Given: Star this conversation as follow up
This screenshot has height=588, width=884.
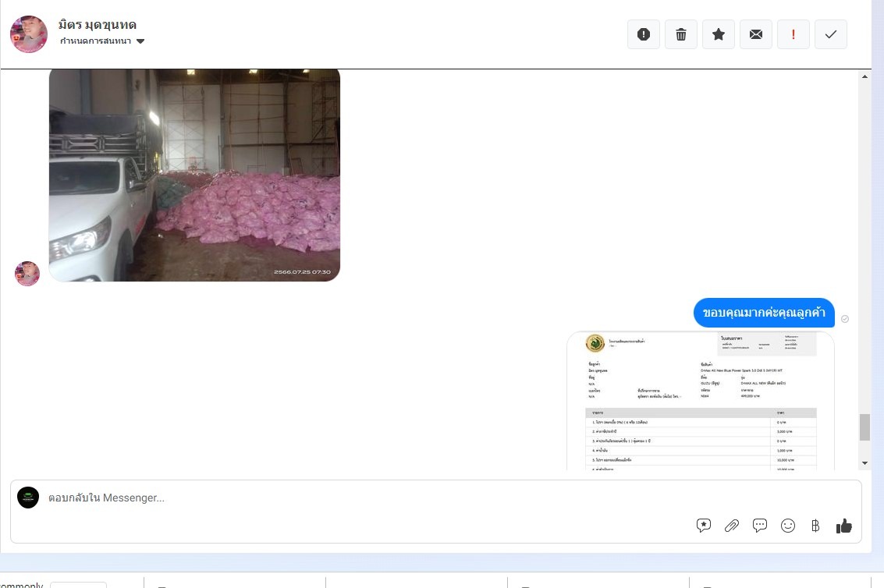Looking at the screenshot, I should click(719, 34).
